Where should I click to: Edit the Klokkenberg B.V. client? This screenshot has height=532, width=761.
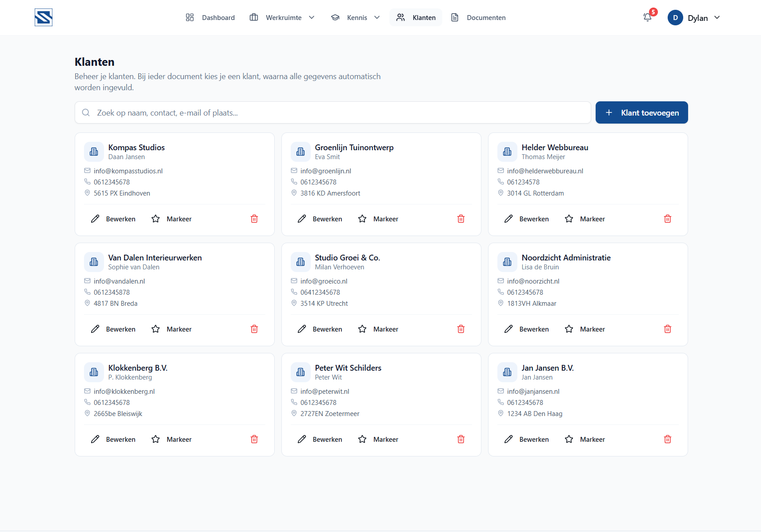[113, 439]
